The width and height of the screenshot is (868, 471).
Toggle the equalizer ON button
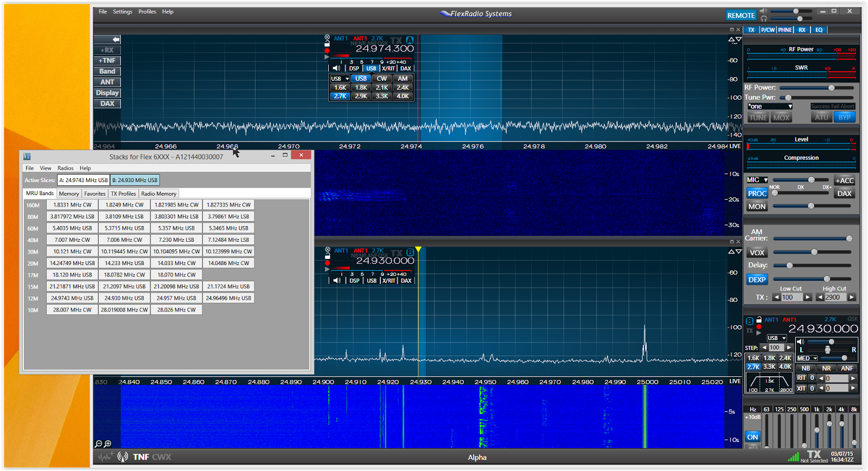(752, 437)
